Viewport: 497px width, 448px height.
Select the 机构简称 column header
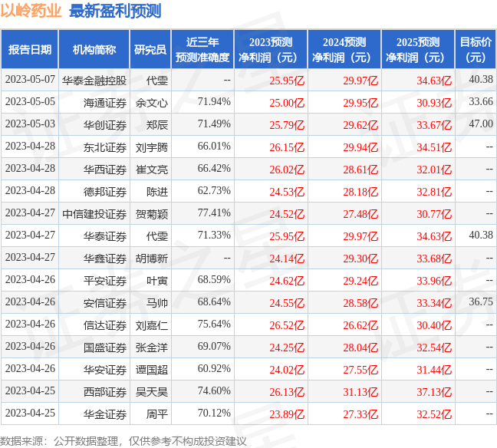(x=94, y=49)
